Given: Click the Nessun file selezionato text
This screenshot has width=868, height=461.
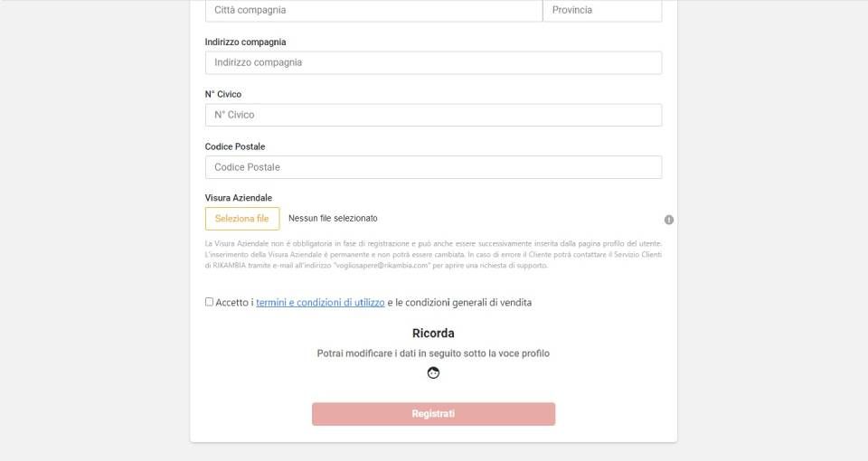Looking at the screenshot, I should coord(333,219).
